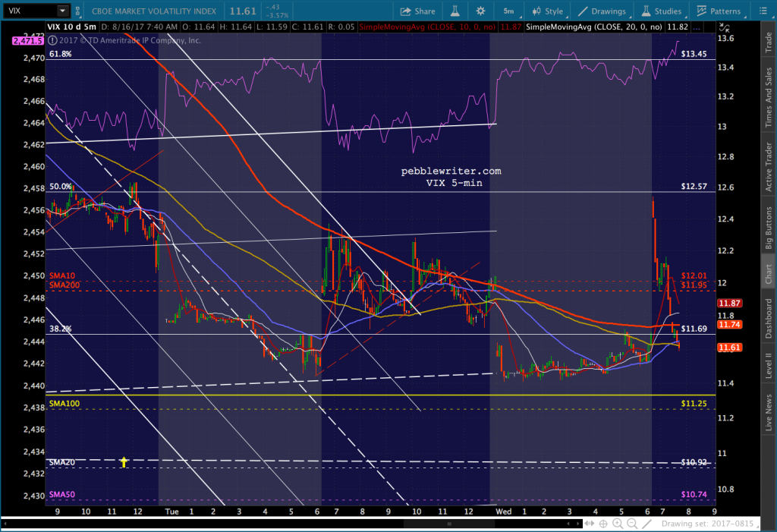The height and width of the screenshot is (532, 777).
Task: Click the Share button
Action: 418,11
